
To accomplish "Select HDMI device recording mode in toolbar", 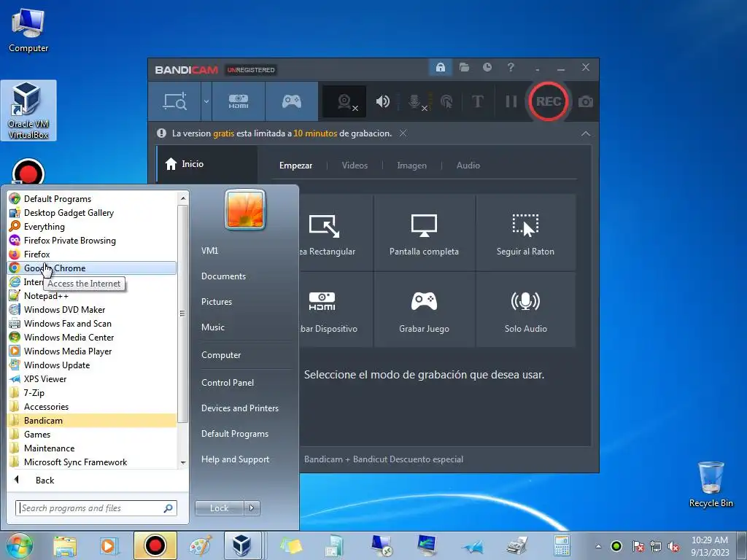I will point(239,101).
